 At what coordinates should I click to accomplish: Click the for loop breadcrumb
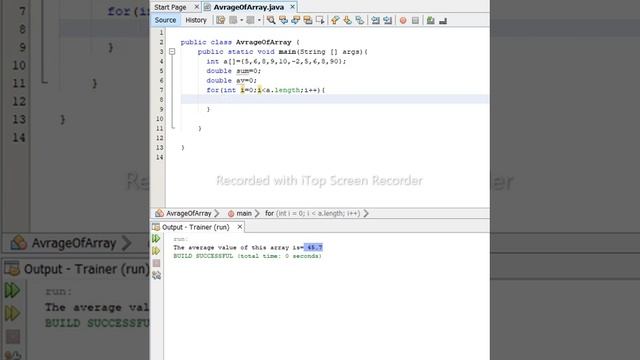coord(312,213)
